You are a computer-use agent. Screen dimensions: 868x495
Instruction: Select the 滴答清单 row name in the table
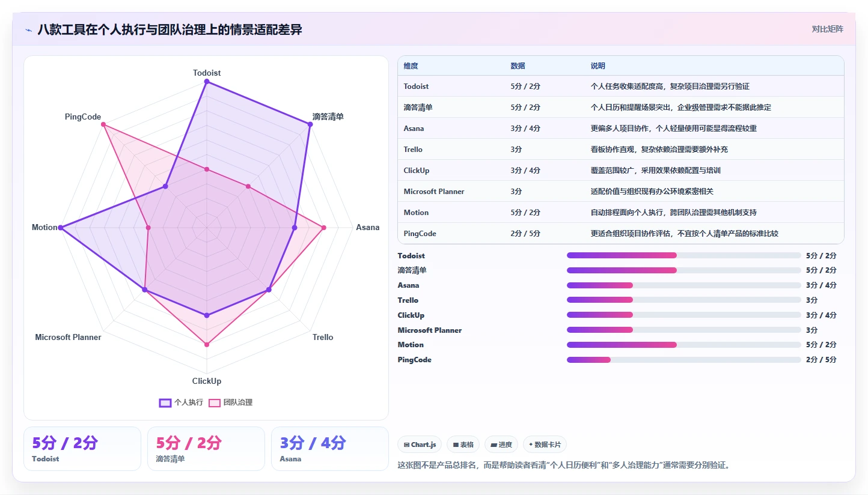coord(418,108)
